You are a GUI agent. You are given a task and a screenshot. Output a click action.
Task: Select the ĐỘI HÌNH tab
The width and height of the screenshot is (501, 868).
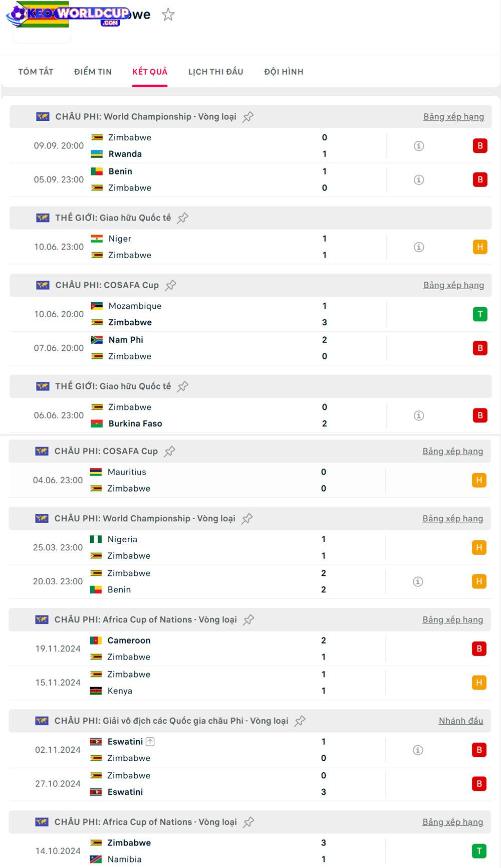284,72
